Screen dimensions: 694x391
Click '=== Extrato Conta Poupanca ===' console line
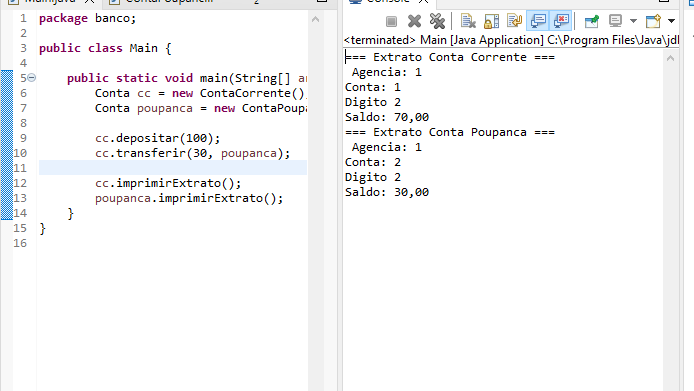[x=450, y=132]
